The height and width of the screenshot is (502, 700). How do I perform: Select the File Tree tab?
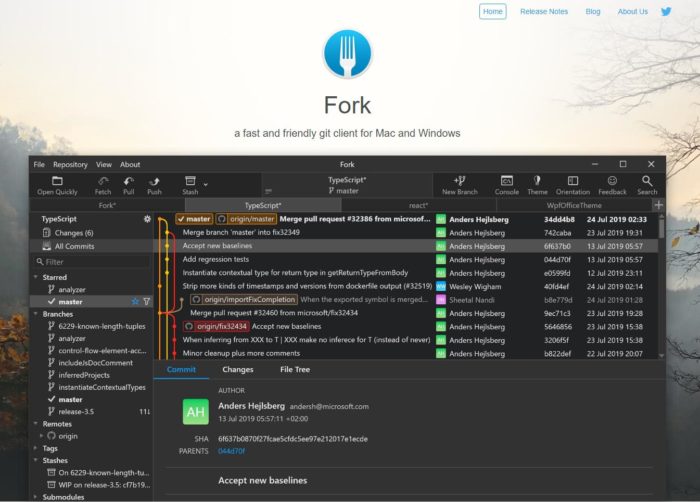coord(295,369)
